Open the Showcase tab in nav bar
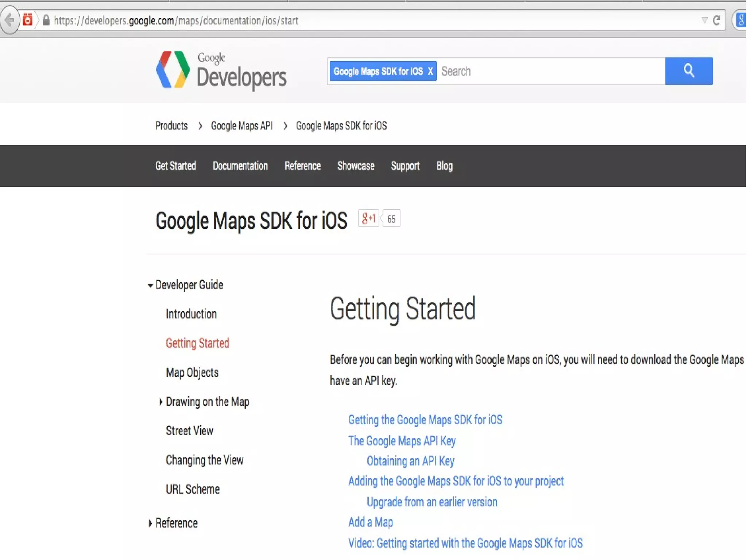The width and height of the screenshot is (747, 560). click(356, 166)
